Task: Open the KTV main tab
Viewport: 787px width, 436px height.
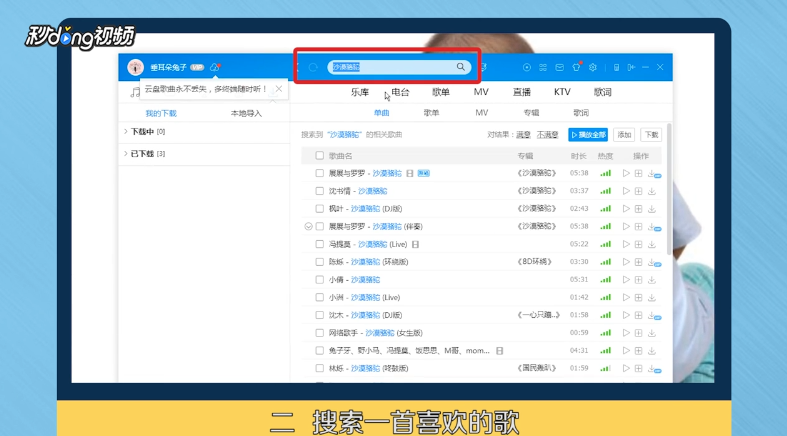Action: pos(562,92)
